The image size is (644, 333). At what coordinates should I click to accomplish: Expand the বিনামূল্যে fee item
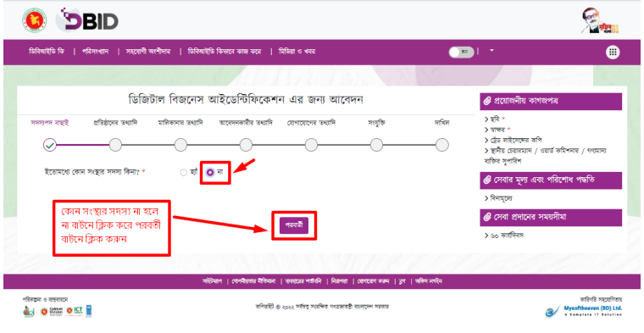[x=498, y=198]
